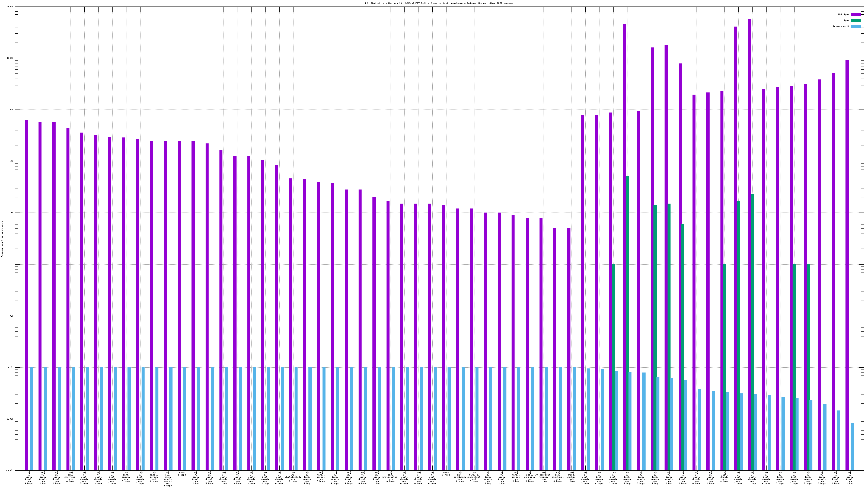
Task: Click the green Spam legend swatch
Action: coord(856,21)
